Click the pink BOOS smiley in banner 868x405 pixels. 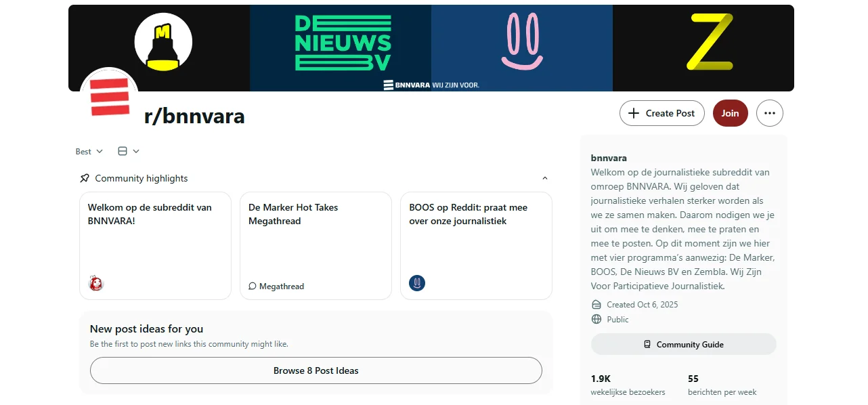click(522, 42)
